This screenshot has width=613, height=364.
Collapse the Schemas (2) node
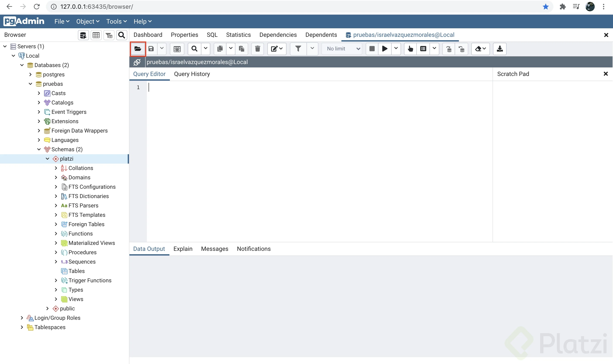click(39, 149)
